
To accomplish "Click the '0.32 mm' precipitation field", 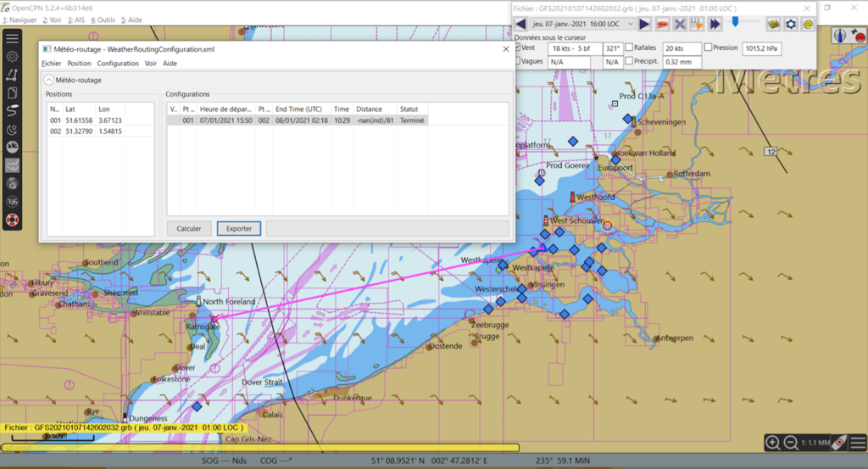I will click(x=682, y=62).
